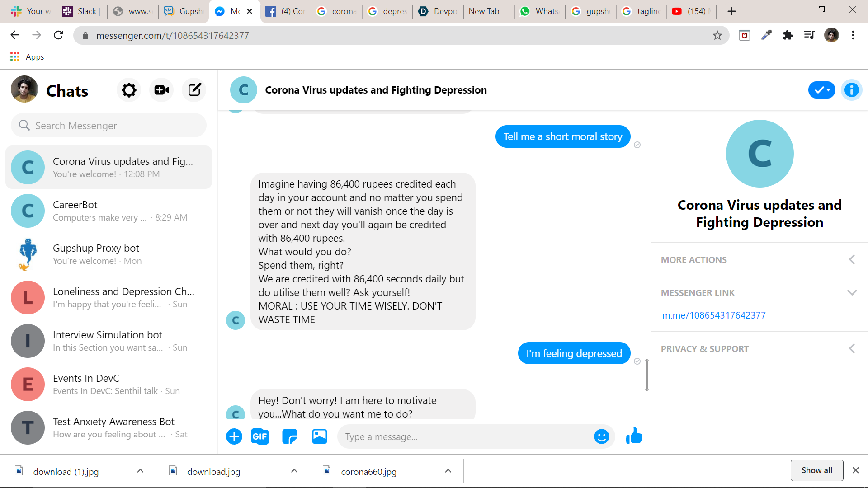Switch to the WhatsApp browser tab
This screenshot has height=488, width=868.
[x=540, y=11]
